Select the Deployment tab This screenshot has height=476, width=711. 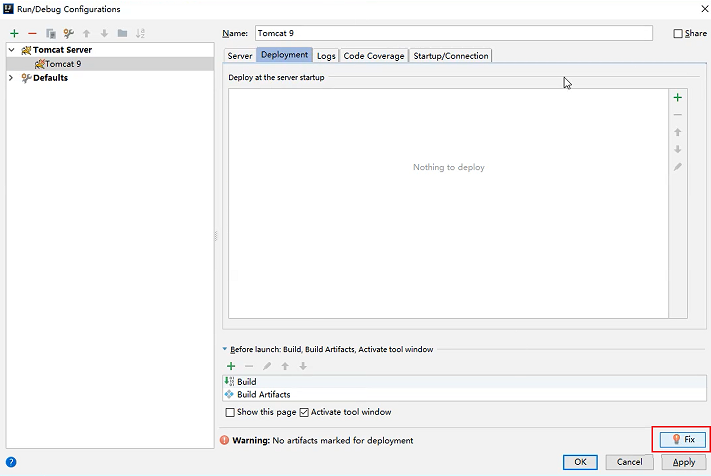click(x=284, y=55)
